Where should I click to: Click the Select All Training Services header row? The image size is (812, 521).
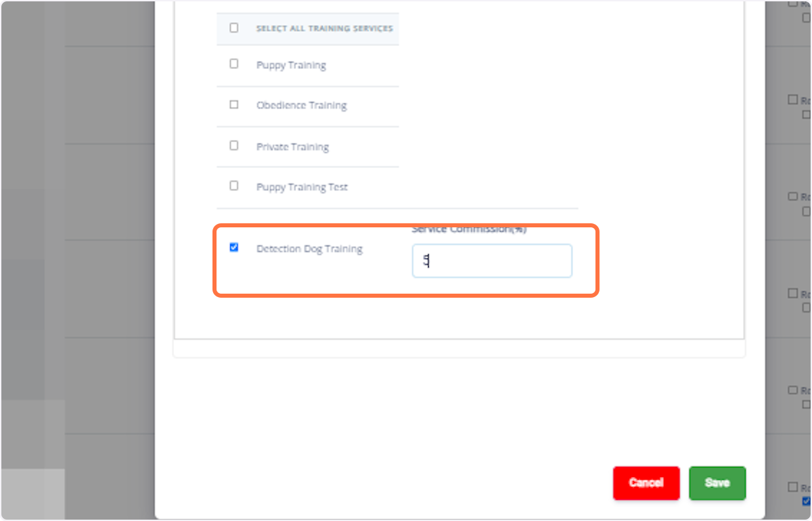pyautogui.click(x=308, y=28)
